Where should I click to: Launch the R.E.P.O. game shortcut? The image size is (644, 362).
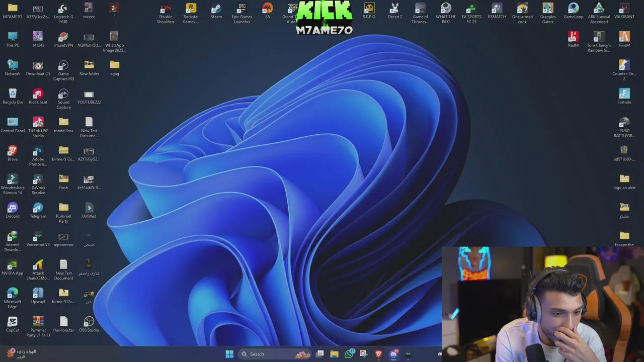[369, 12]
